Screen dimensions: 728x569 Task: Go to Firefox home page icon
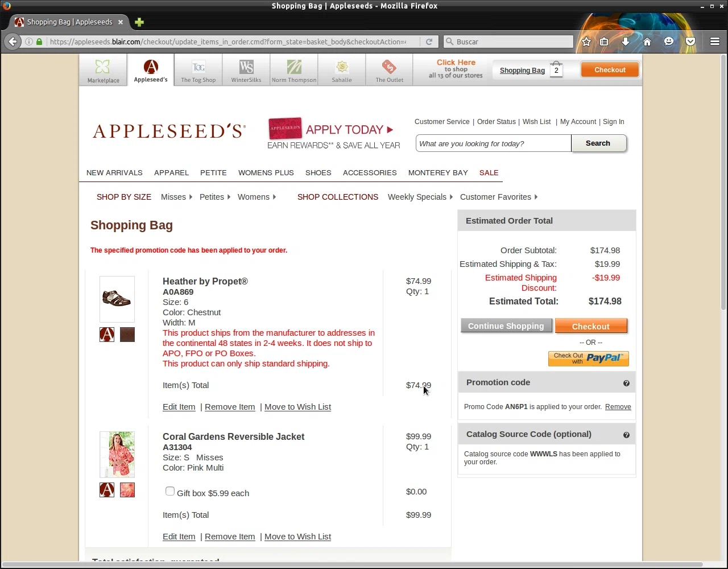click(x=647, y=42)
